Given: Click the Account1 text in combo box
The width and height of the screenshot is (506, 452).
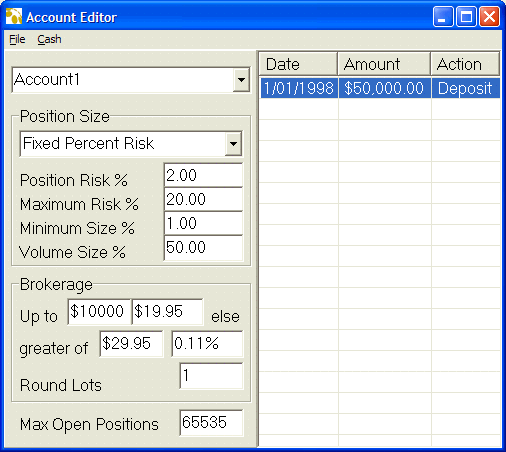Looking at the screenshot, I should point(47,79).
